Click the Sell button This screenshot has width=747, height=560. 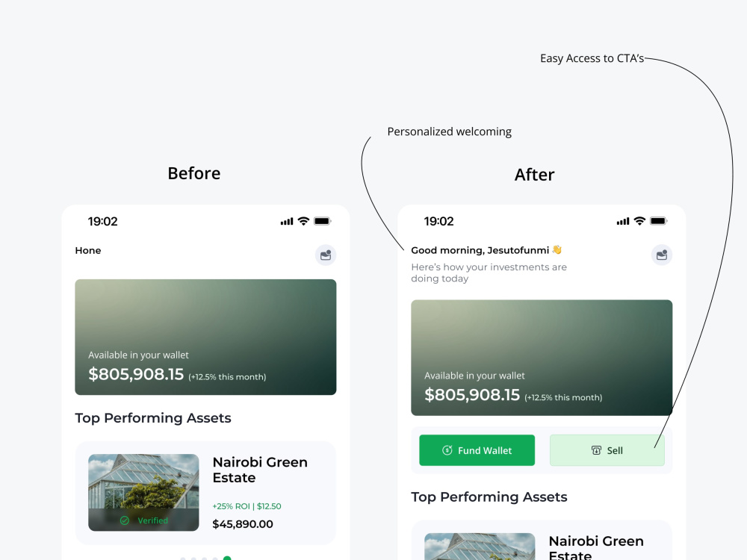coord(607,450)
